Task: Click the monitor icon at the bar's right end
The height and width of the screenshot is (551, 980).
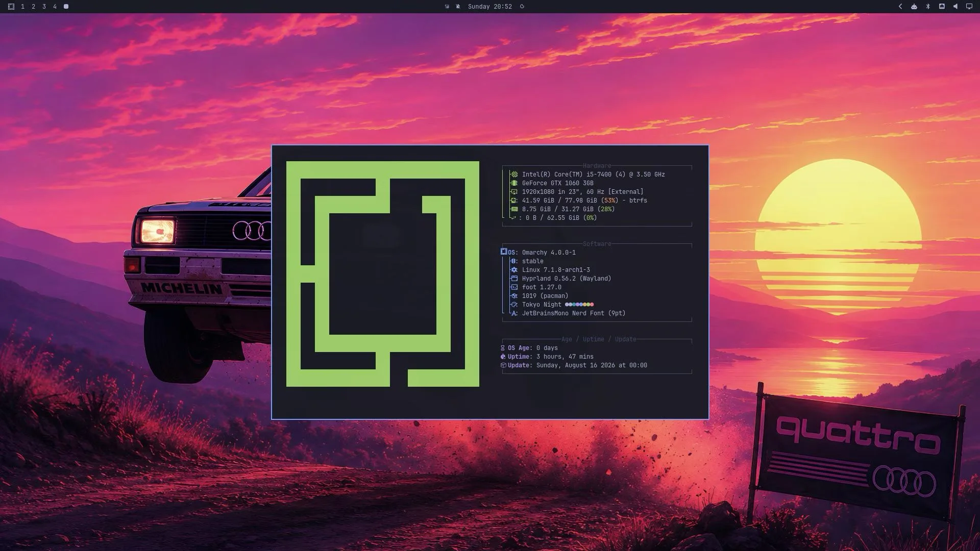Action: pos(969,7)
